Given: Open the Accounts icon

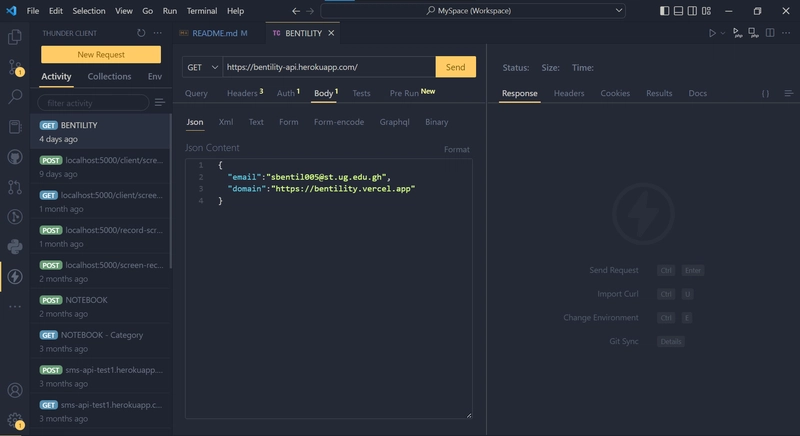Looking at the screenshot, I should coord(15,390).
